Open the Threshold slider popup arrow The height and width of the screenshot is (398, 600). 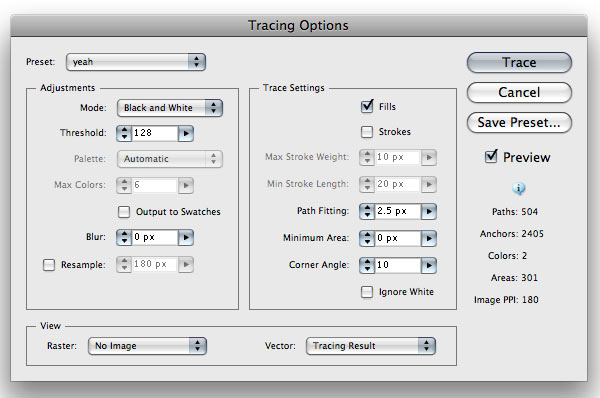tap(186, 133)
